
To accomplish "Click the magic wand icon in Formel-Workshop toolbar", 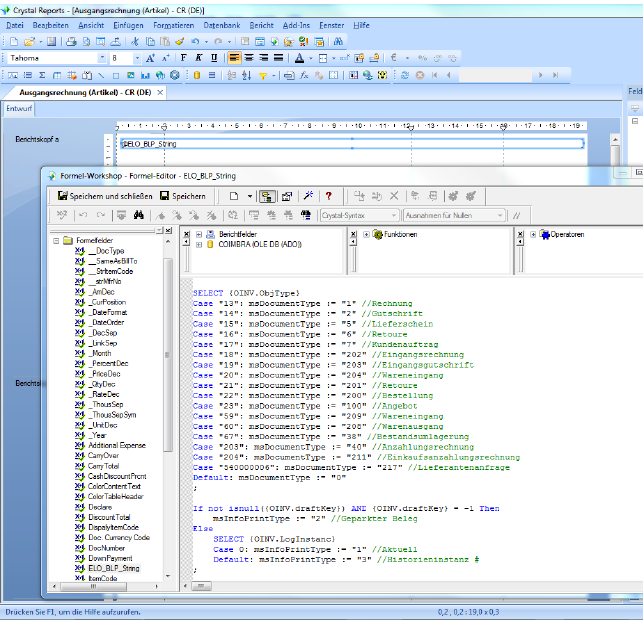I will [309, 197].
